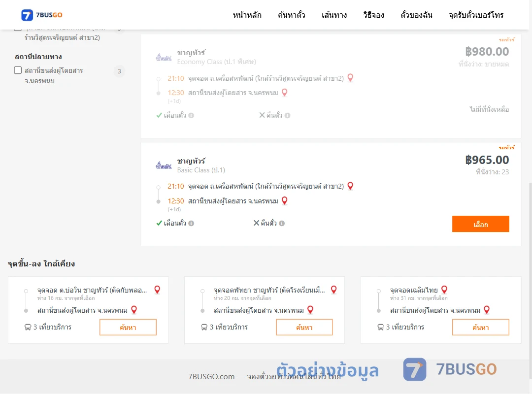Open the หน้าหลัก menu item
The image size is (532, 394).
pyautogui.click(x=247, y=15)
